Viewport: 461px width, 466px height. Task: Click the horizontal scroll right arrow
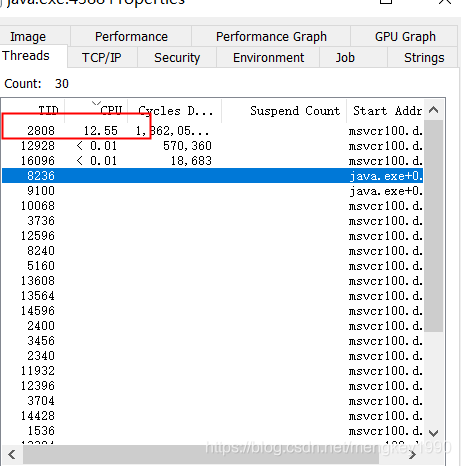(413, 454)
